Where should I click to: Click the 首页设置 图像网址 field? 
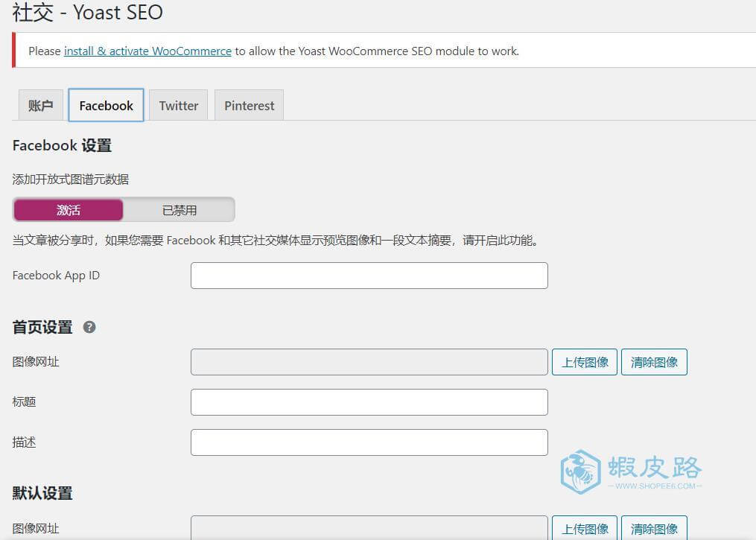tap(369, 362)
